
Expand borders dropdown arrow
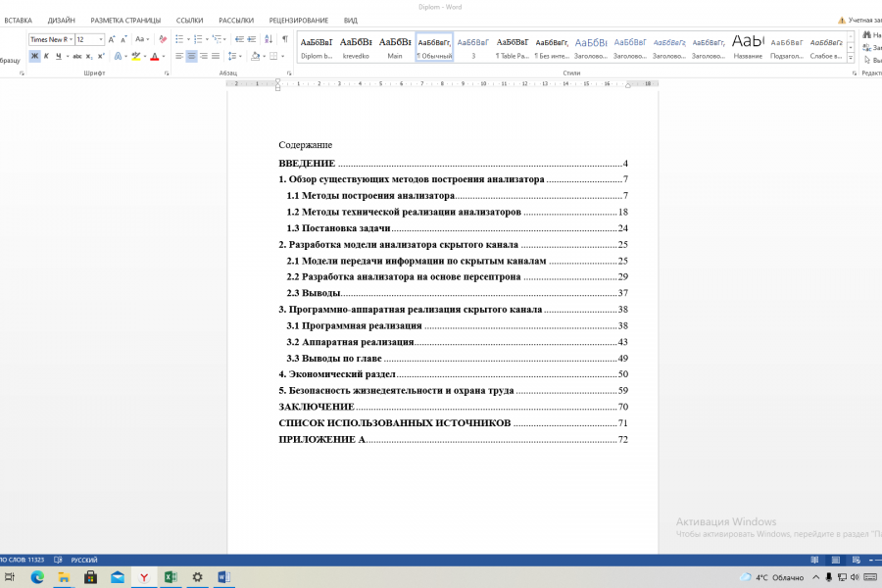pos(282,56)
